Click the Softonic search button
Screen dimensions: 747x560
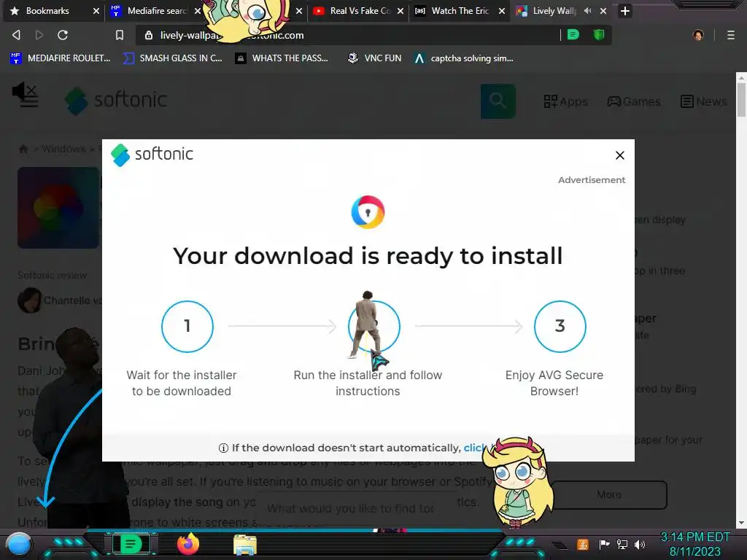[x=498, y=101]
